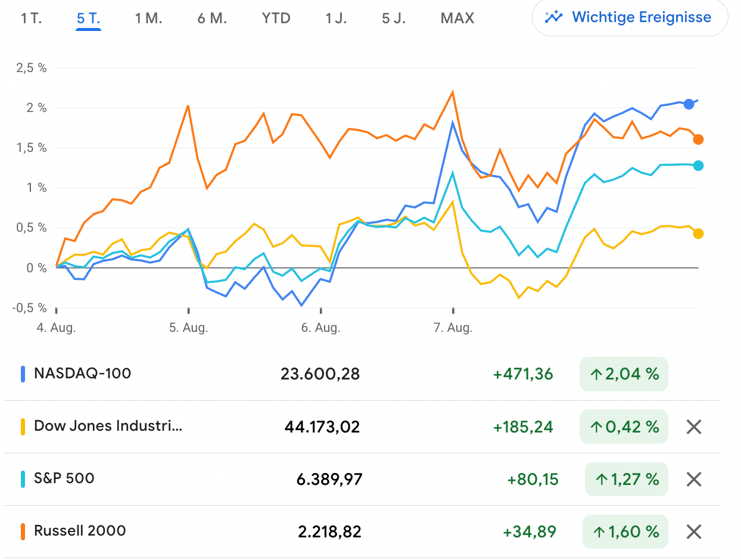Open the MAX time range
Image resolution: width=741 pixels, height=560 pixels.
click(457, 18)
